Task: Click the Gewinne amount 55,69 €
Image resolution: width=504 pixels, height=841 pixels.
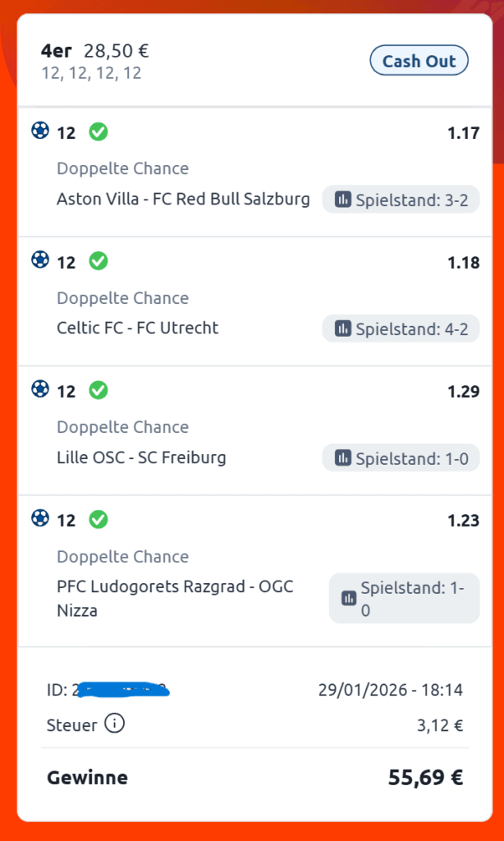Action: 425,778
